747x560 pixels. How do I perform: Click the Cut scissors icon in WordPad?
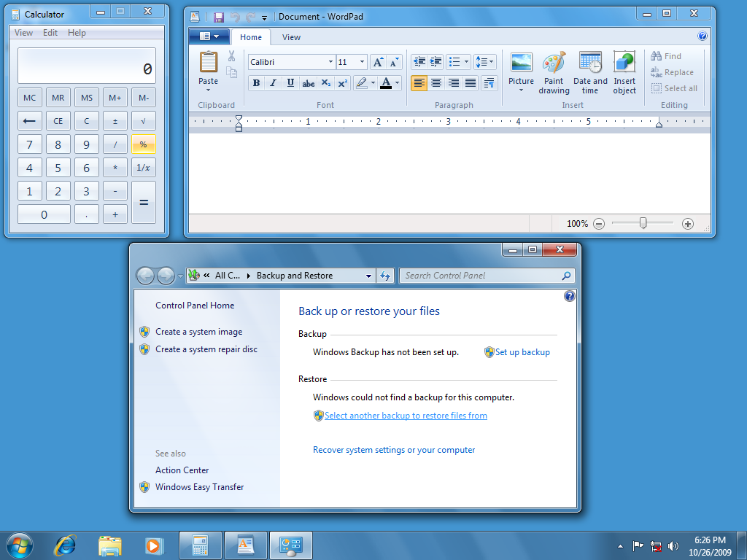231,56
